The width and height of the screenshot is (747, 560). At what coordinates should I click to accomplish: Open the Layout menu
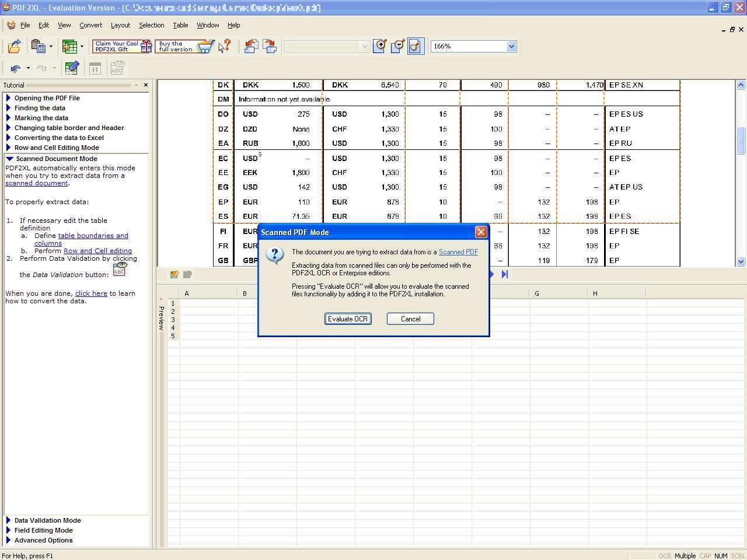click(120, 25)
